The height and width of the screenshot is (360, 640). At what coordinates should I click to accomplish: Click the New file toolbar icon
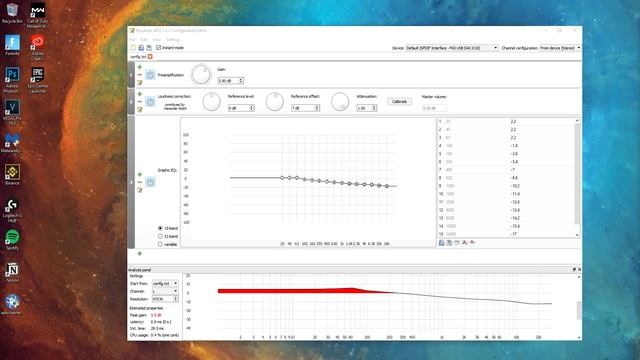click(133, 48)
